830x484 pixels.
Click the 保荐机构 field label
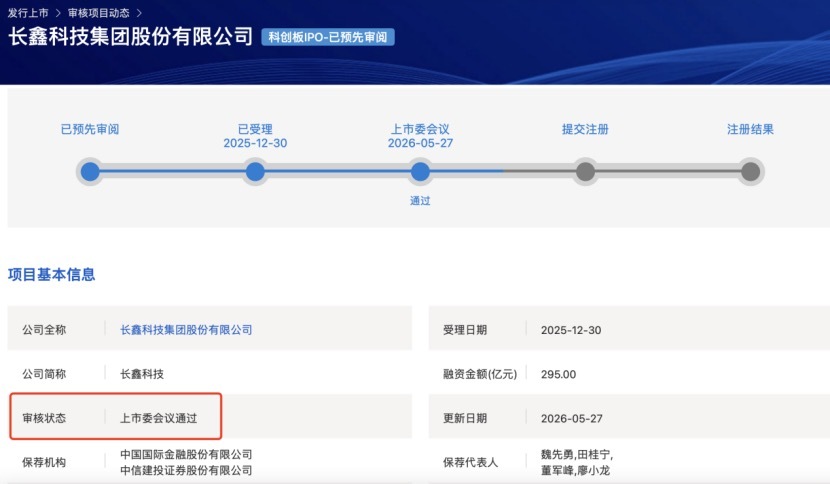coord(44,462)
